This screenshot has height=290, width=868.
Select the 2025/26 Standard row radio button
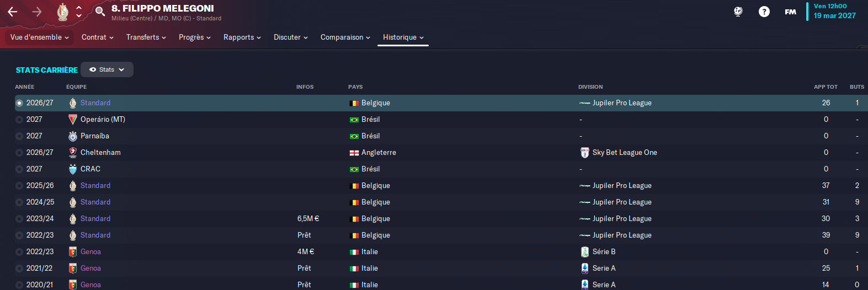(19, 186)
